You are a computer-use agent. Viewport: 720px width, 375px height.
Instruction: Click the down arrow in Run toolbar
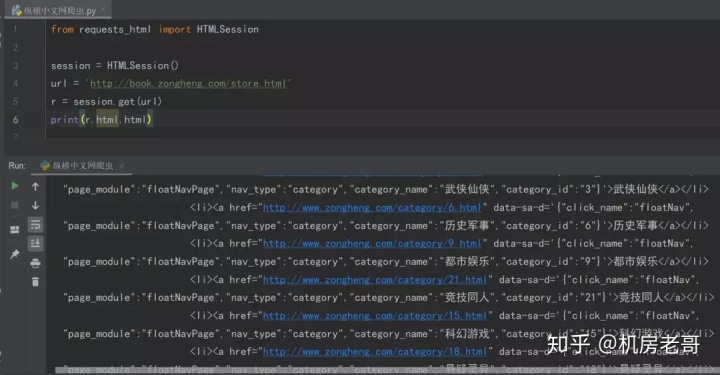[x=35, y=205]
